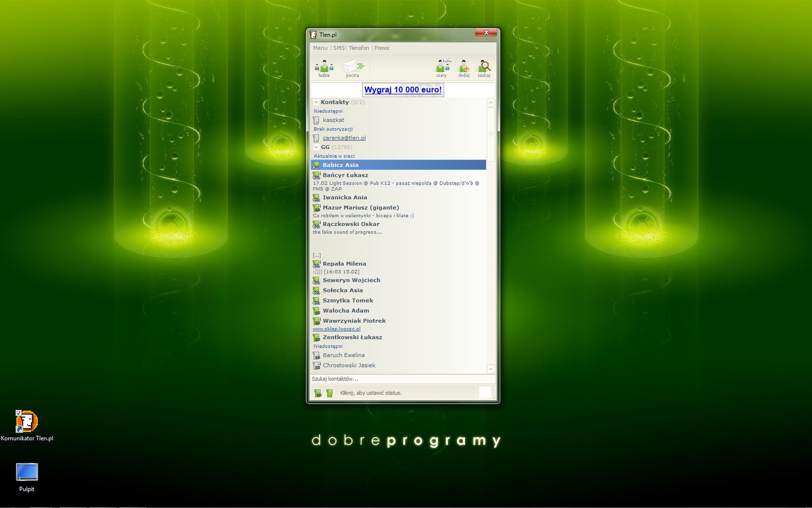The height and width of the screenshot is (508, 812).
Task: Select offline contact Baruch Ewelina
Action: coord(344,355)
